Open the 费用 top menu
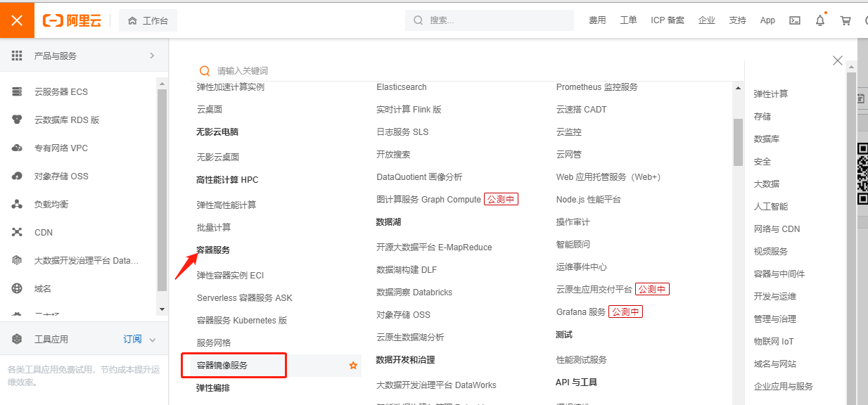Viewport: 868px width, 405px height. coord(597,20)
